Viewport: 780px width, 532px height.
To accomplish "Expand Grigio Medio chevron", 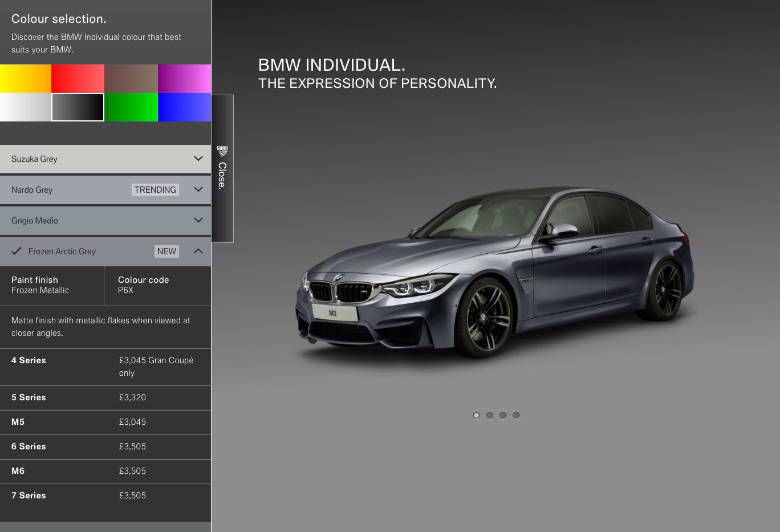I will (x=198, y=220).
